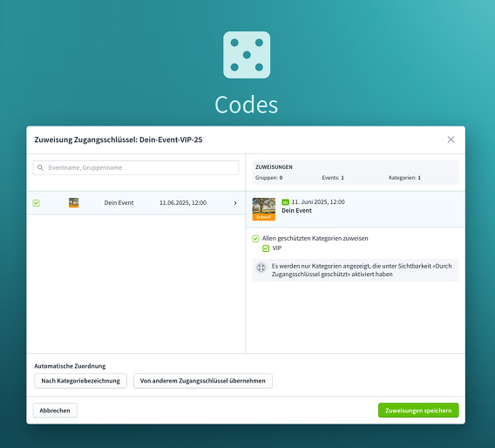This screenshot has width=495, height=448.
Task: Click the 11.06.2025, 12:00 date in event row
Action: pos(183,203)
